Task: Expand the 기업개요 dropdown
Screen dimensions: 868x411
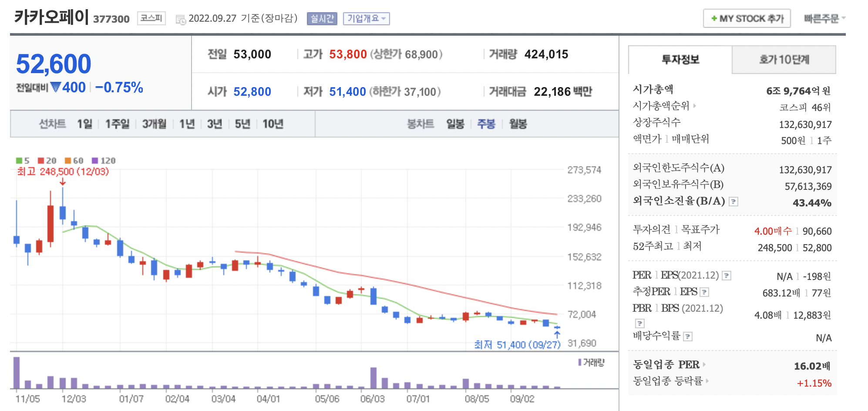Action: coord(367,19)
